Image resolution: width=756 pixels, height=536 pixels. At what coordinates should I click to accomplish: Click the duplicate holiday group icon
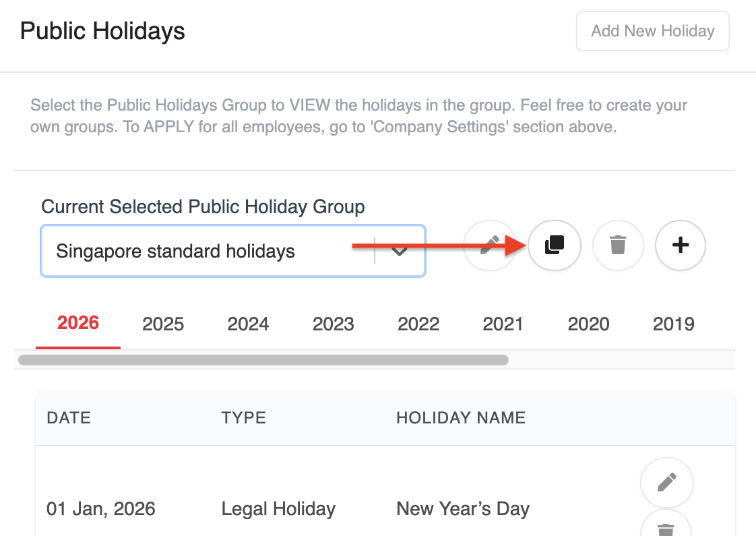pyautogui.click(x=554, y=245)
